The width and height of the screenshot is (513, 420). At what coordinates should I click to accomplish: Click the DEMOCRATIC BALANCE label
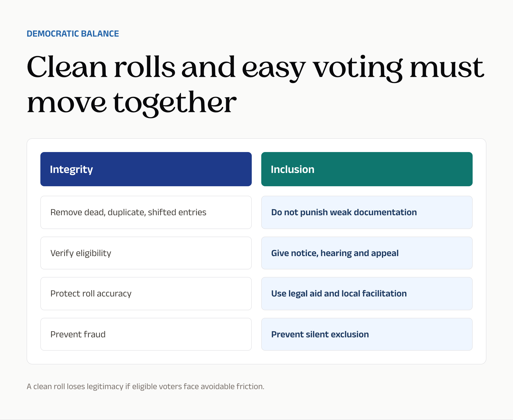coord(73,34)
